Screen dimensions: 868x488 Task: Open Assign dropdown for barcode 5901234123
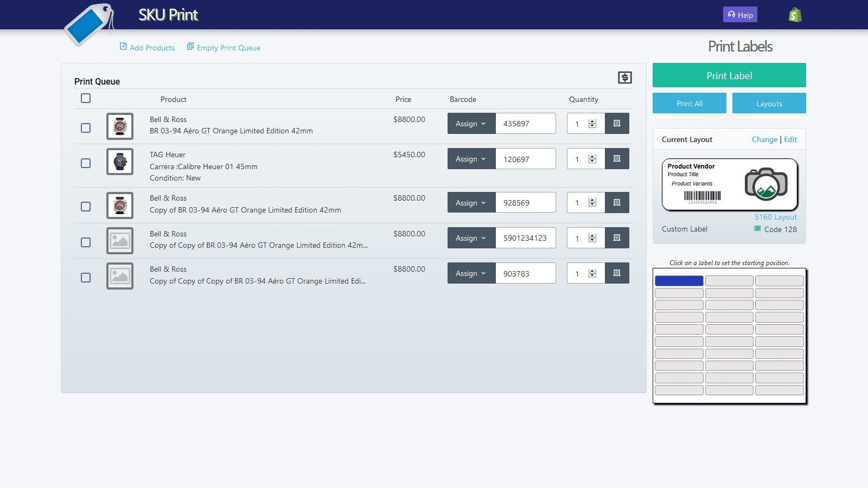[x=471, y=238]
